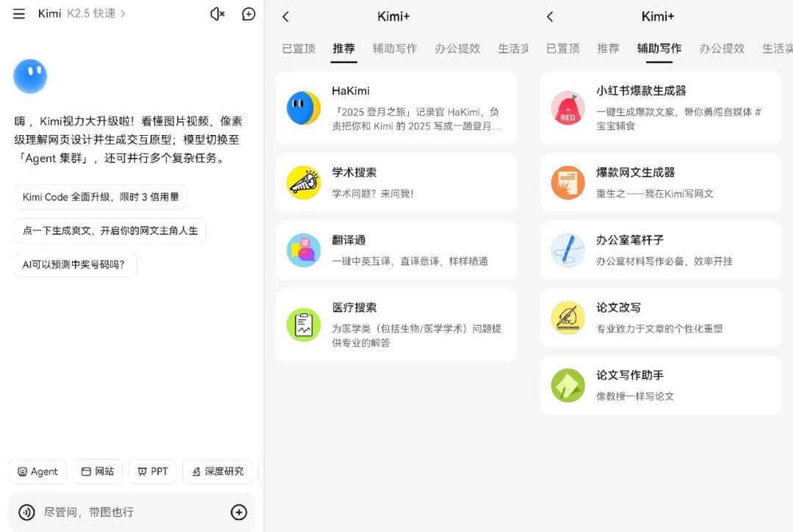Screen dimensions: 793x532
Task: Open the 翻译通 card title
Action: [349, 240]
